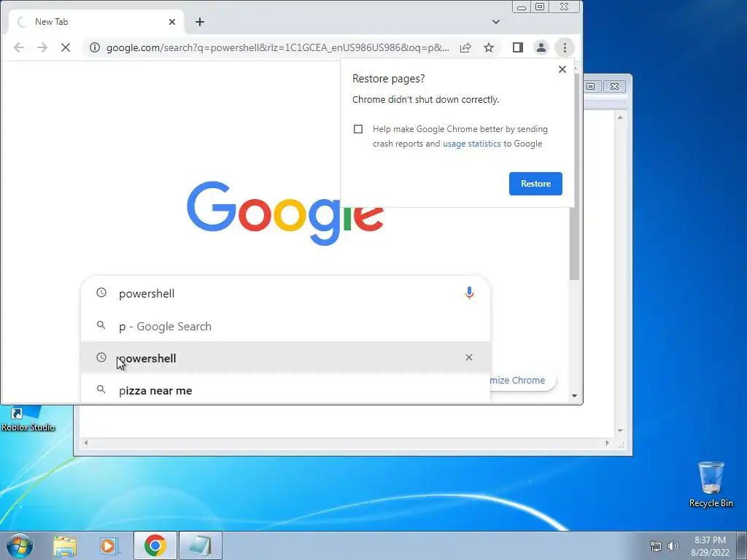Click the powershell search box text
747x560 pixels.
click(x=147, y=294)
